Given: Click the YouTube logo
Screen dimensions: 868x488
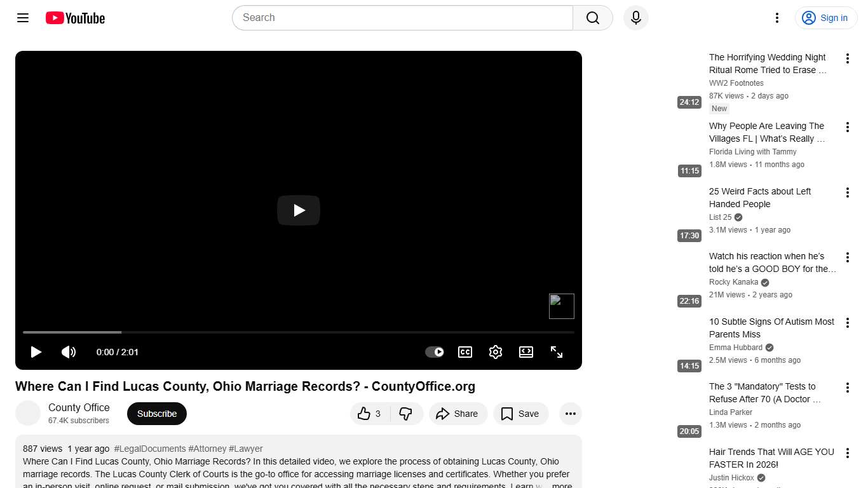Looking at the screenshot, I should point(75,18).
